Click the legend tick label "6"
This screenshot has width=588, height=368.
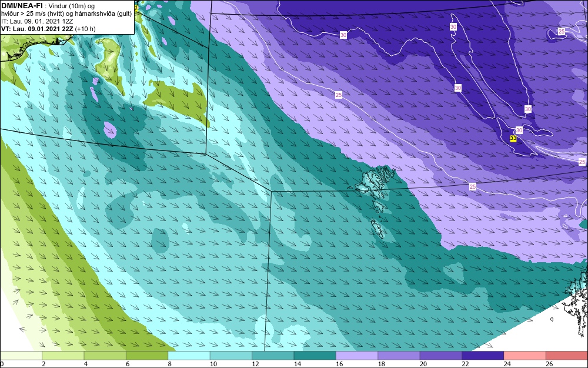click(128, 364)
